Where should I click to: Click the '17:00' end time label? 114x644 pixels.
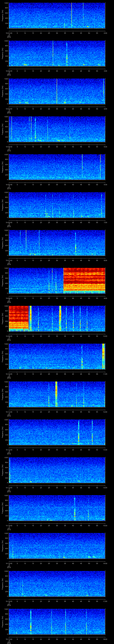point(105,601)
